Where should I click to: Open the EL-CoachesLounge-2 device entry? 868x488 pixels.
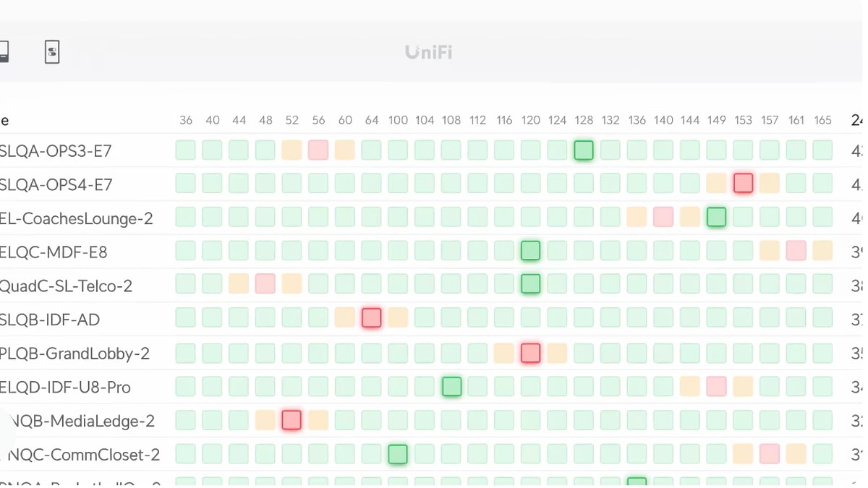77,218
